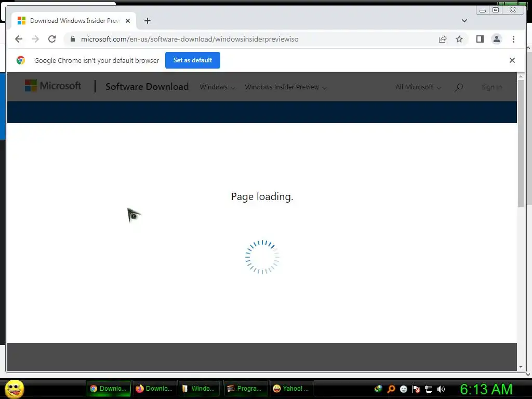Click the white round face tray icon
Screen dimensions: 532x399
tap(403, 389)
